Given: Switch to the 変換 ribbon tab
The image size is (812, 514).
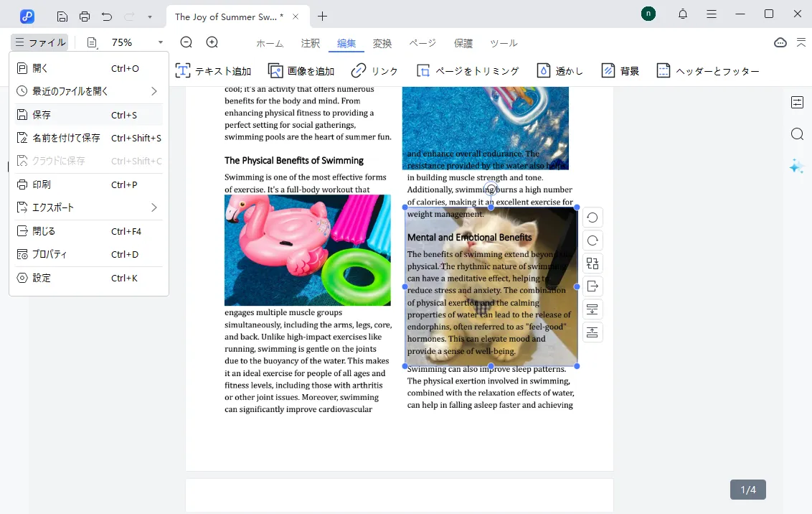Looking at the screenshot, I should tap(382, 43).
